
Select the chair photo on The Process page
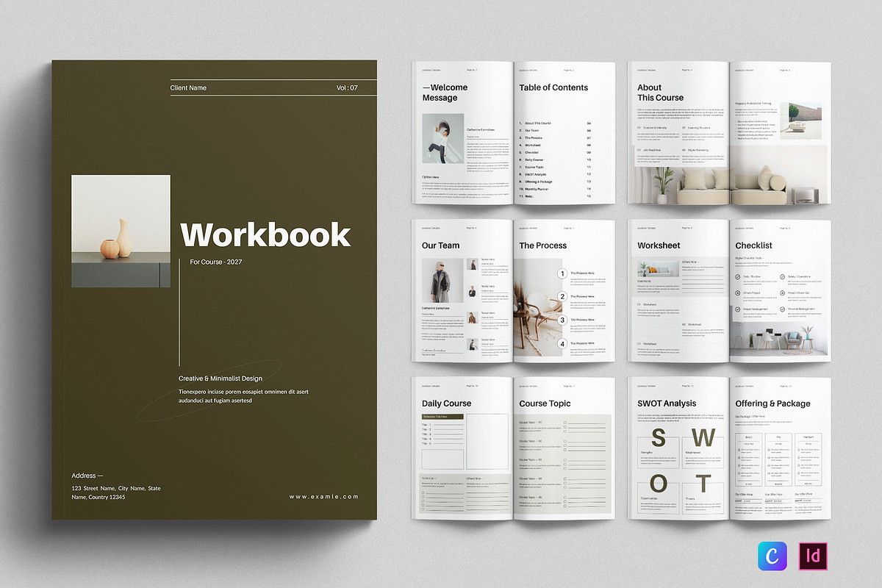(538, 307)
